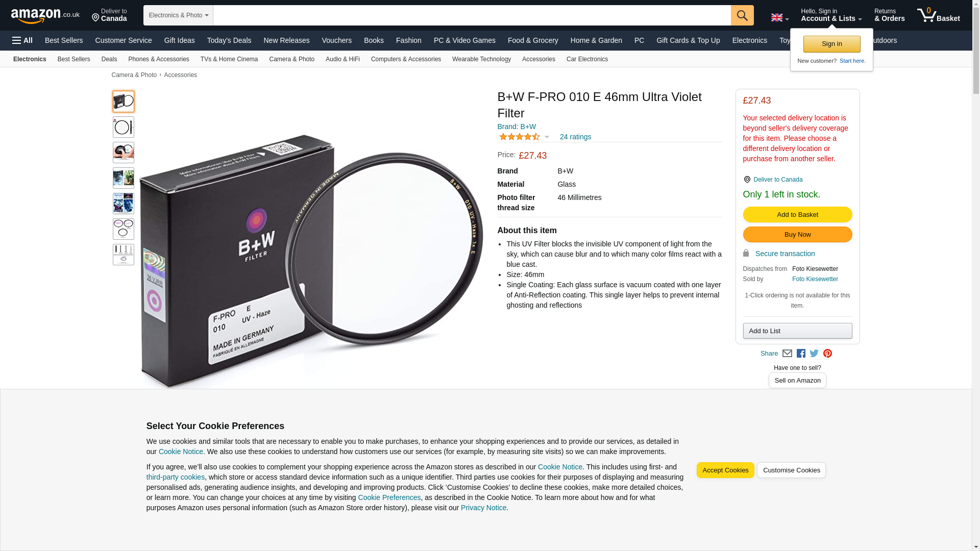Share via email envelope icon
980x551 pixels.
coord(787,354)
